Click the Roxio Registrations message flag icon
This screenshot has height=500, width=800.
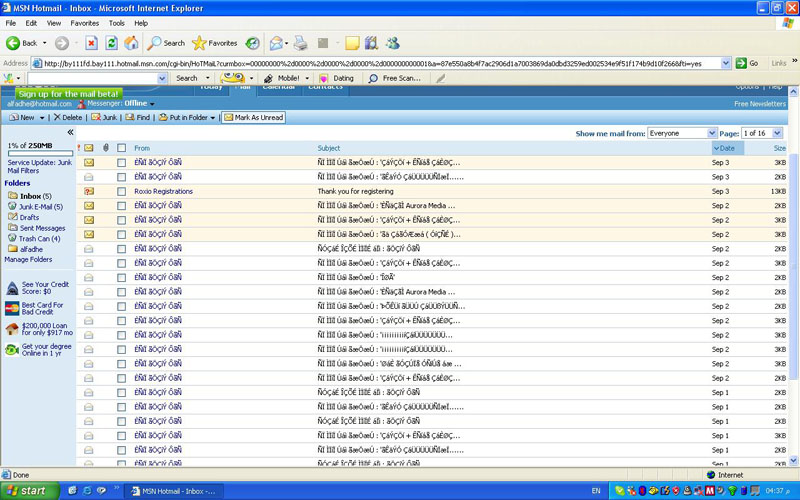point(89,191)
